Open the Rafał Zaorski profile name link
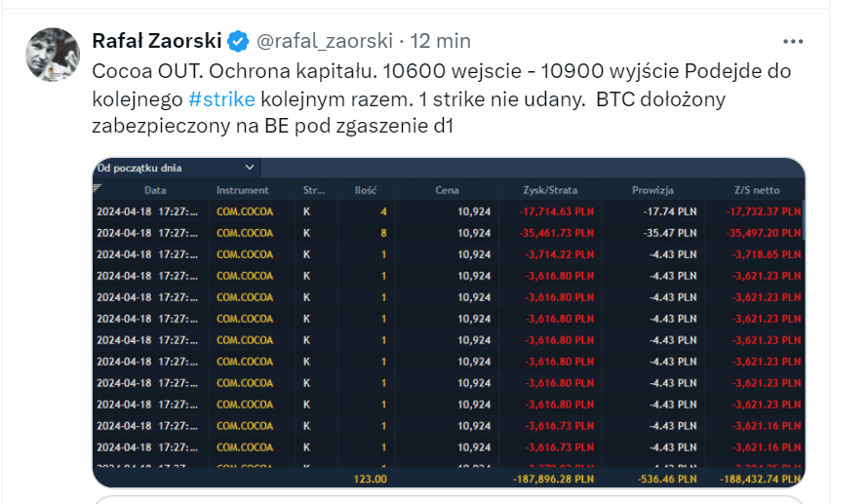This screenshot has width=868, height=504. tap(156, 41)
